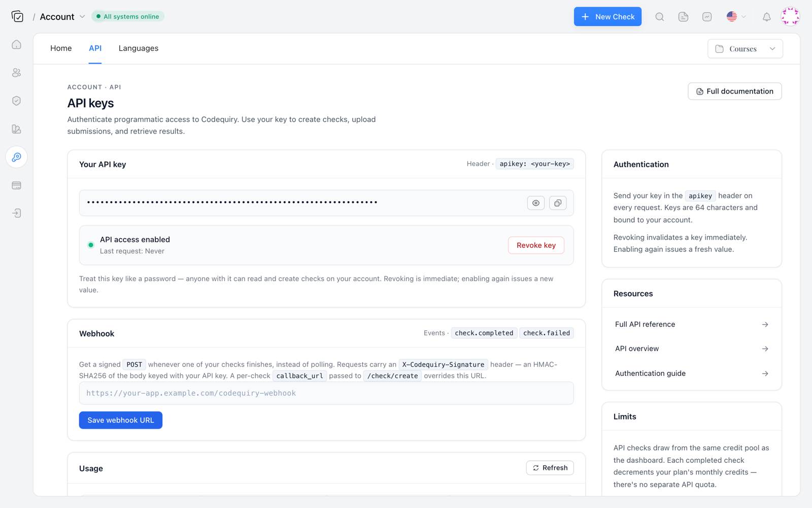Viewport: 812px width, 508px height.
Task: Click the API overview link
Action: coord(637,349)
